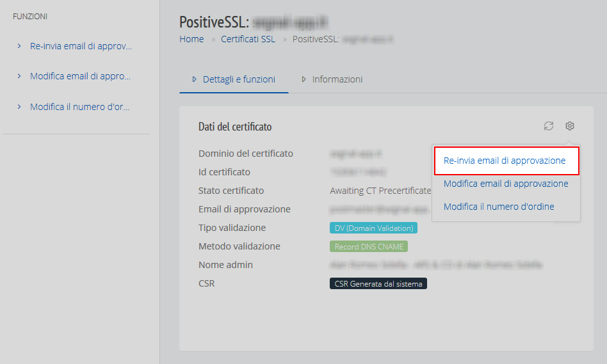Open the gear settings icon
The height and width of the screenshot is (364, 607).
tap(569, 126)
